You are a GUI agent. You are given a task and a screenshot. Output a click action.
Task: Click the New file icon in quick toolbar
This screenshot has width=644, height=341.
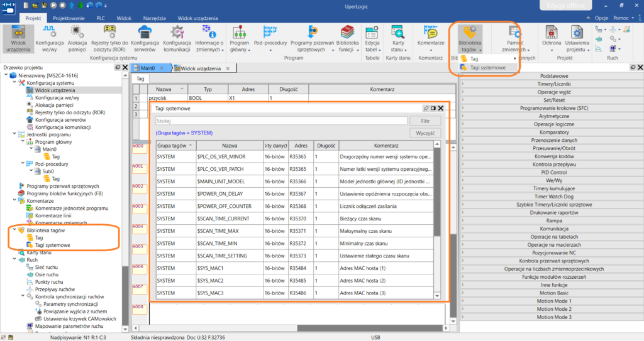coord(26,6)
